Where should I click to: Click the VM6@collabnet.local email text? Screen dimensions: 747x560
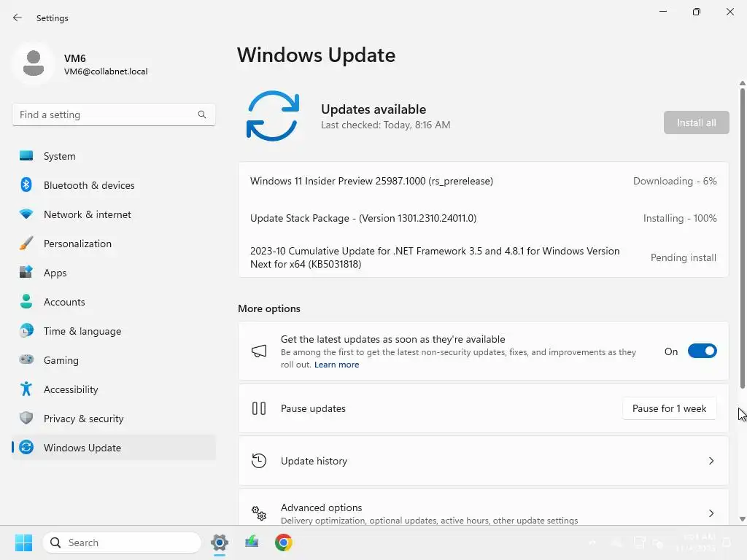tap(106, 71)
